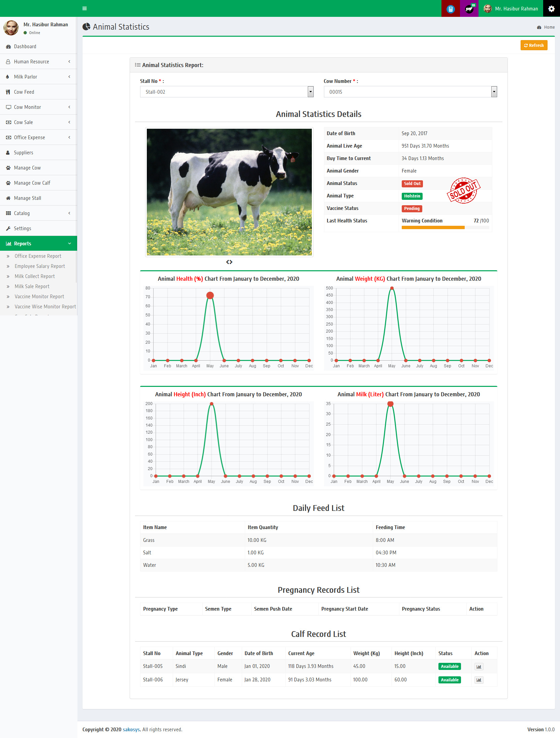The height and width of the screenshot is (738, 560).
Task: Click chart icon for Stall-005 calf row
Action: [479, 667]
